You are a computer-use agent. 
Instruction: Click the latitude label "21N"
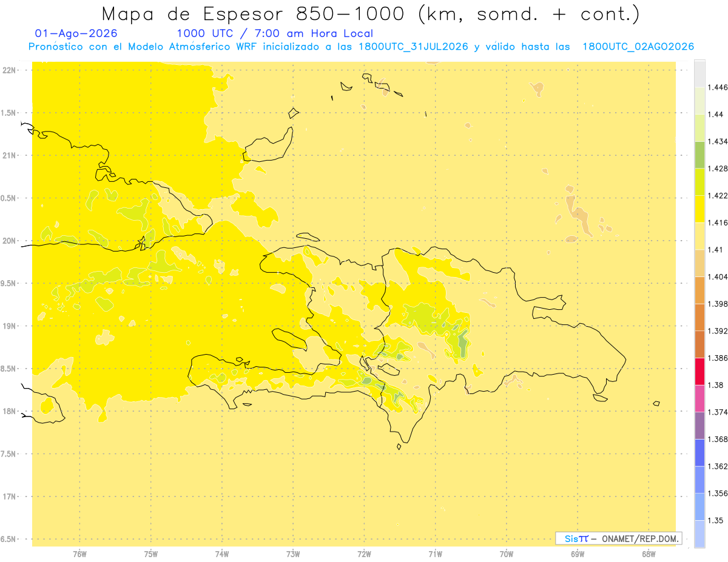coord(8,155)
